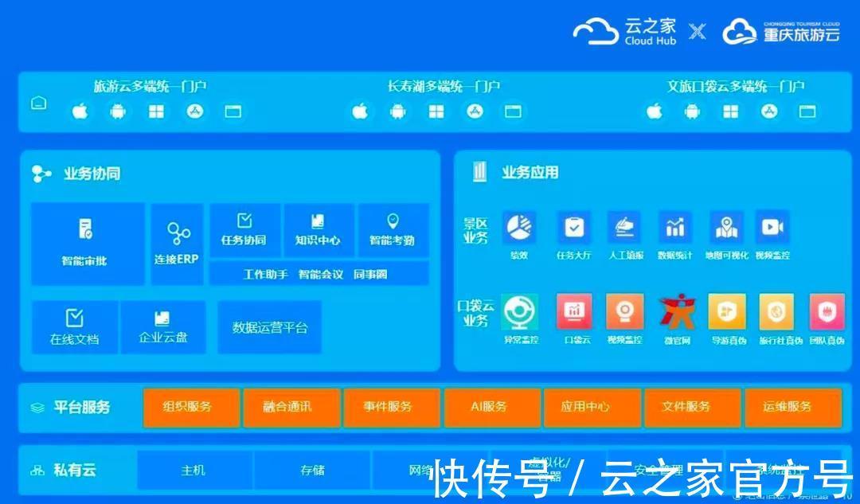Open the 微官网 icon
860x504 pixels.
[x=678, y=312]
